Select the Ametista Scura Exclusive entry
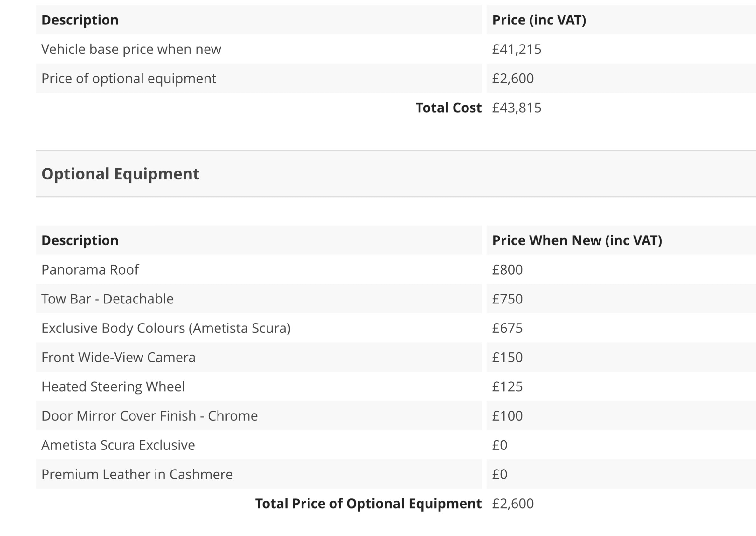Image resolution: width=756 pixels, height=536 pixels. (x=118, y=445)
